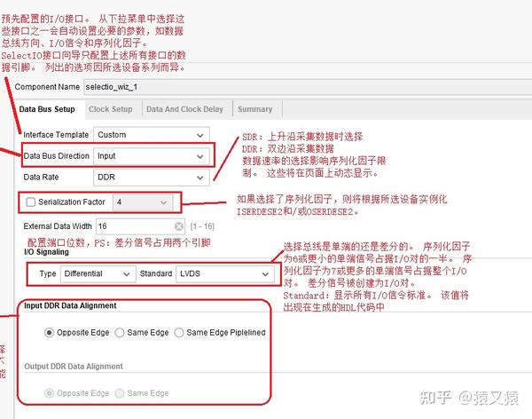Switch to the Clock Setup tab
Screen dimensions: 532x419
[x=110, y=109]
